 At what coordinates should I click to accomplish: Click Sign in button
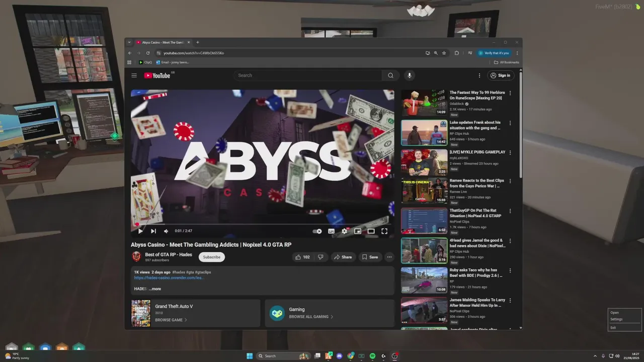click(x=501, y=75)
